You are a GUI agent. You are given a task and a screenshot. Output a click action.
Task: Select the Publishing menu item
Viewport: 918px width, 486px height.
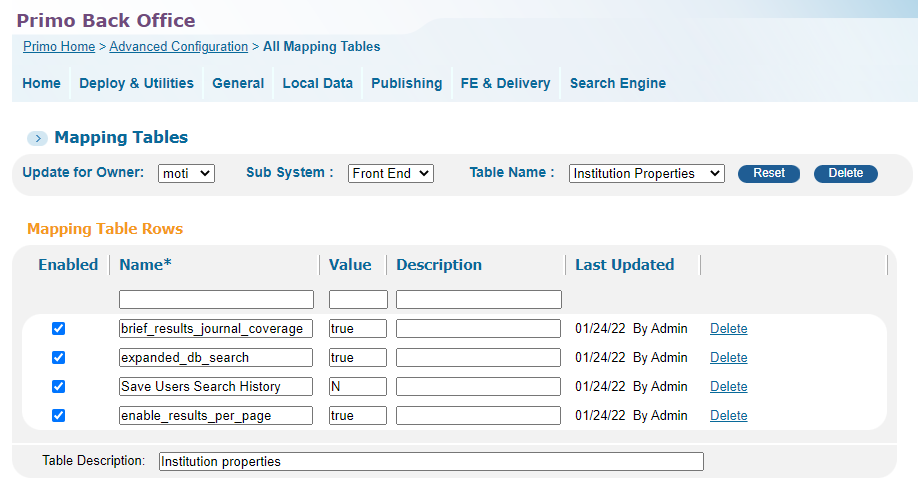coord(406,83)
